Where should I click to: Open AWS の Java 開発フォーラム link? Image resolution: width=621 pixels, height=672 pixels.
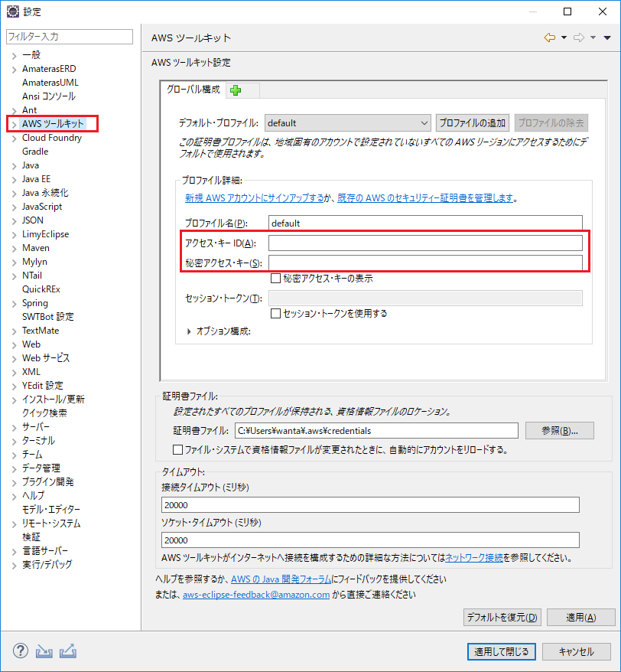click(281, 579)
